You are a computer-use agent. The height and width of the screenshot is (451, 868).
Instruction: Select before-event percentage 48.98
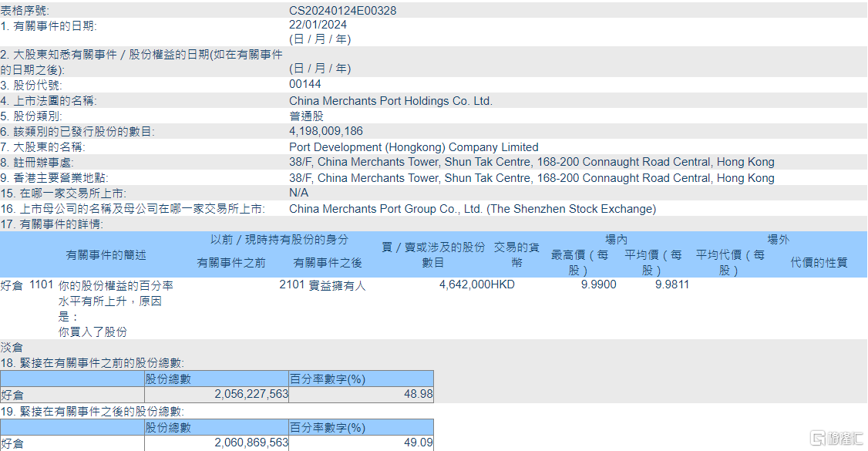click(419, 394)
